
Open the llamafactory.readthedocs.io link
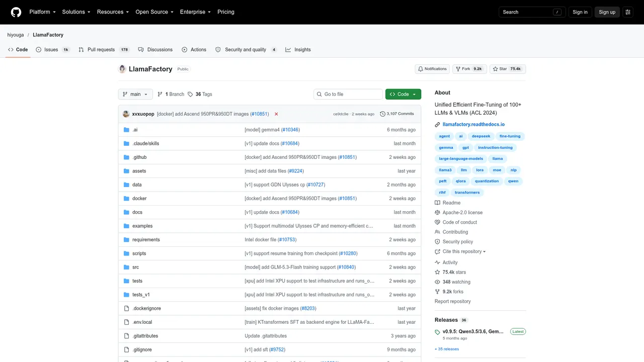coord(473,124)
